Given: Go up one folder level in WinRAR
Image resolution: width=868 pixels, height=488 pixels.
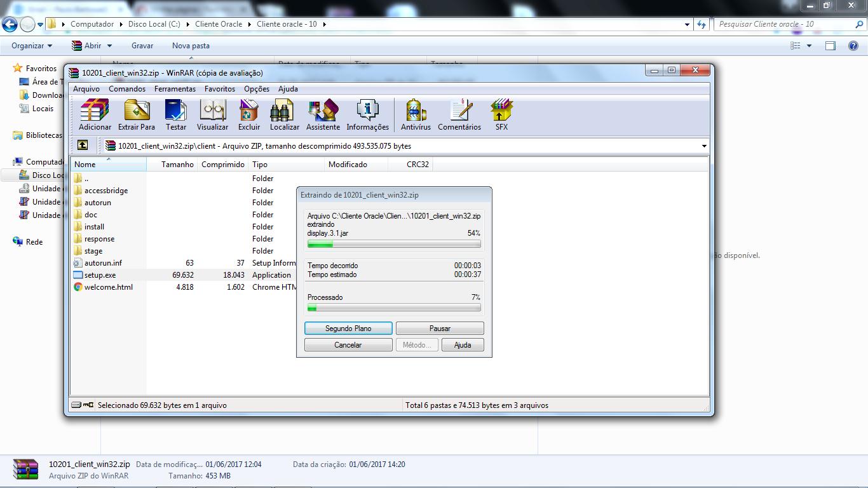Looking at the screenshot, I should [x=83, y=146].
